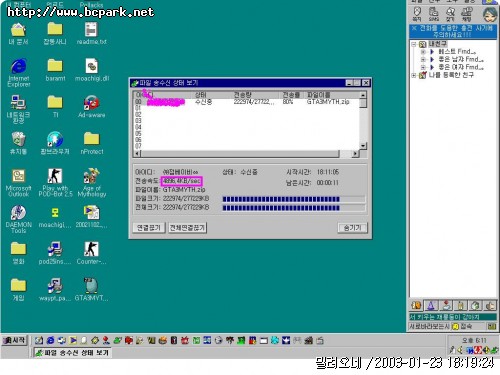500x375 pixels.
Task: Select the 나를 등록한 친구 tree node label
Action: coord(451,75)
